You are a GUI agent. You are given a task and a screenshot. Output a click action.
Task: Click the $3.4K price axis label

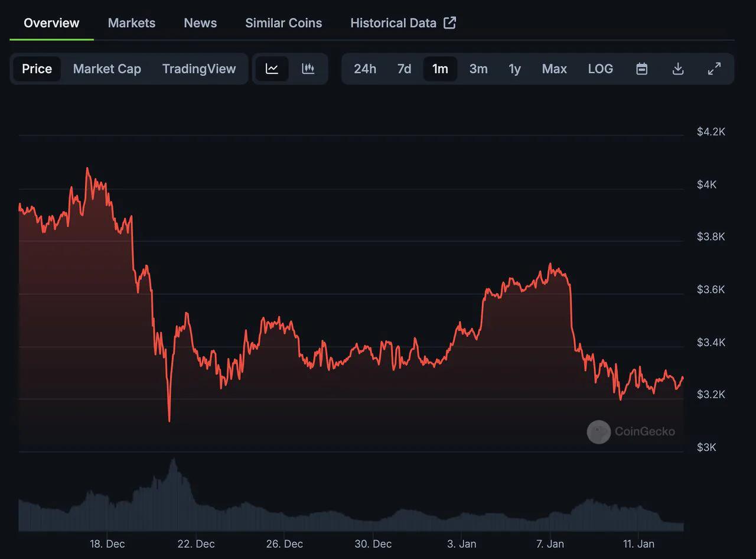[711, 342]
